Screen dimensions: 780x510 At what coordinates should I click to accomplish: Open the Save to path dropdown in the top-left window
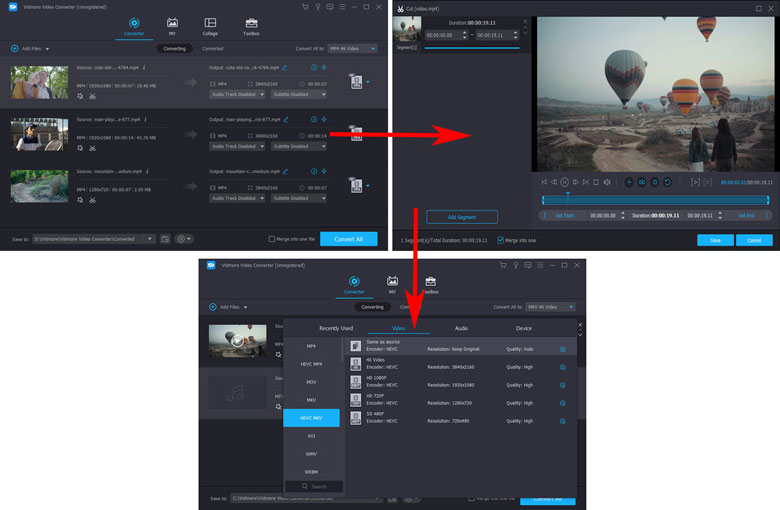click(x=149, y=239)
